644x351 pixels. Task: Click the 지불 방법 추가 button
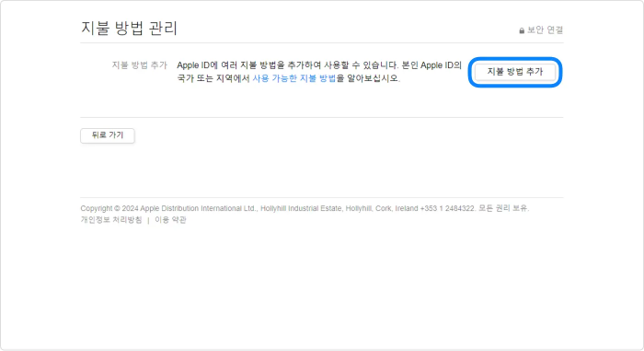pyautogui.click(x=515, y=72)
